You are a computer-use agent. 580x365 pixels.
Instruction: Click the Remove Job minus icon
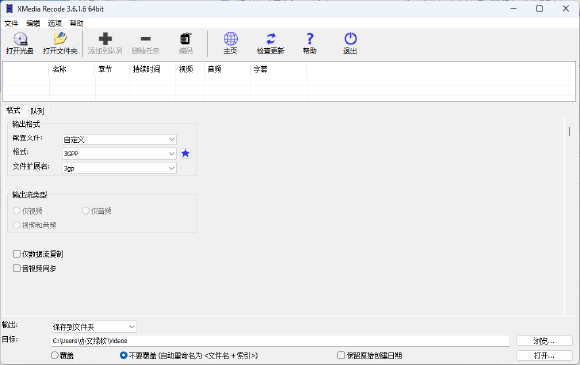[x=146, y=39]
